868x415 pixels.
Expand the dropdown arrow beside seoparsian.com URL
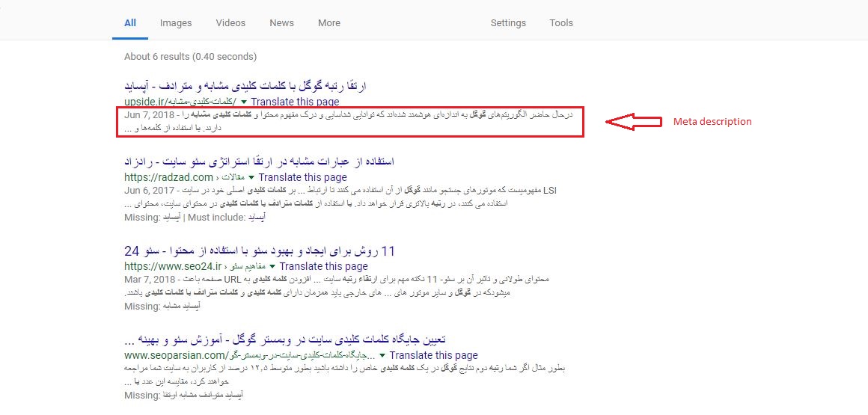(x=382, y=355)
